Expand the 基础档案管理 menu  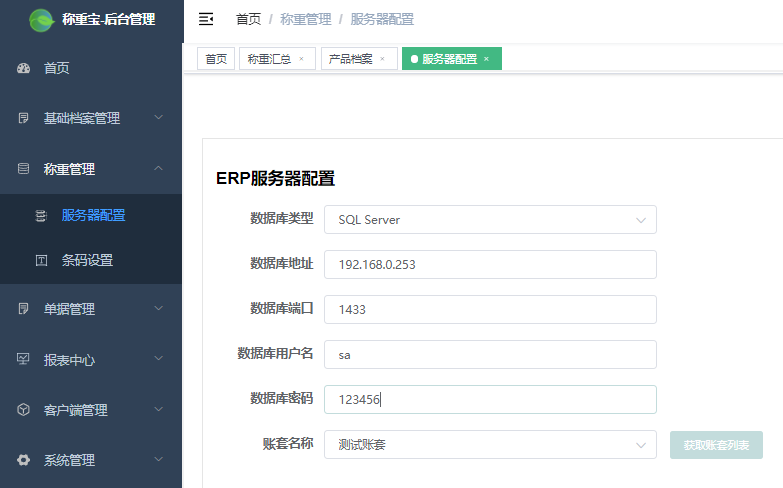pos(91,118)
